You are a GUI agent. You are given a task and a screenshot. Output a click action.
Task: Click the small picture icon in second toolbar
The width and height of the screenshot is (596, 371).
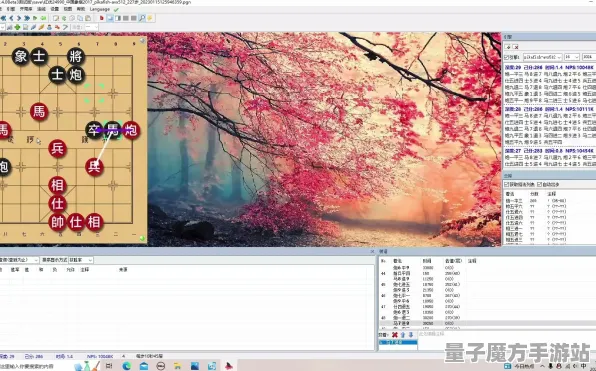25,27
